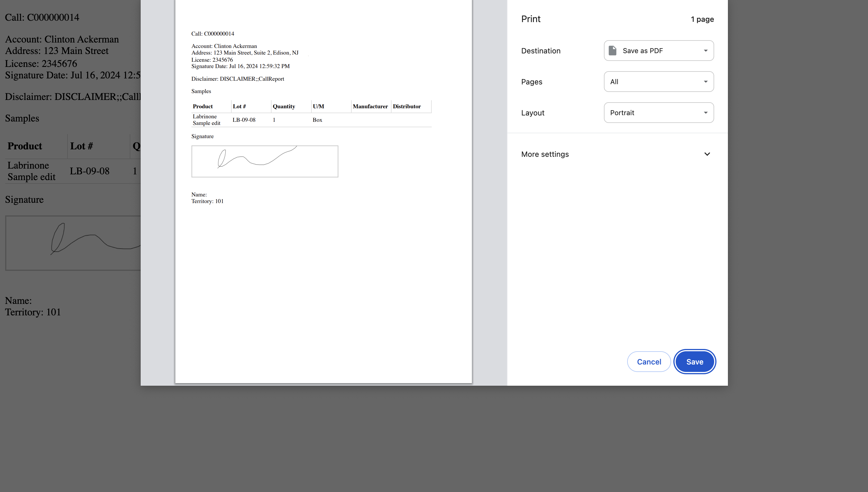Click the Distributor column header in preview
Screen dimensions: 868x492
[406, 107]
